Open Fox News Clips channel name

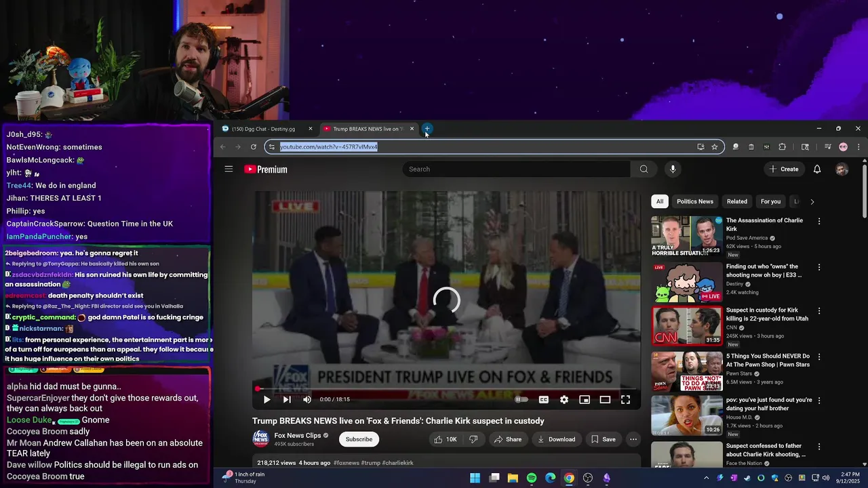click(x=298, y=435)
